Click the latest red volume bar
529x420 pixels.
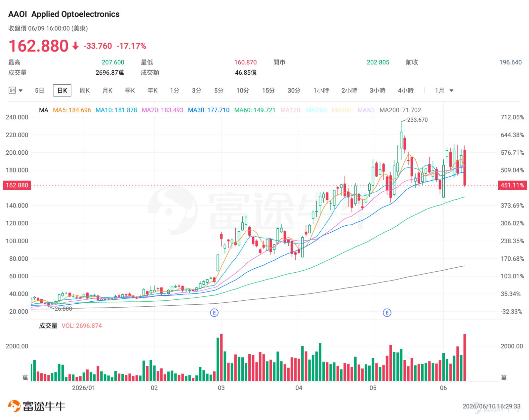[x=465, y=358]
